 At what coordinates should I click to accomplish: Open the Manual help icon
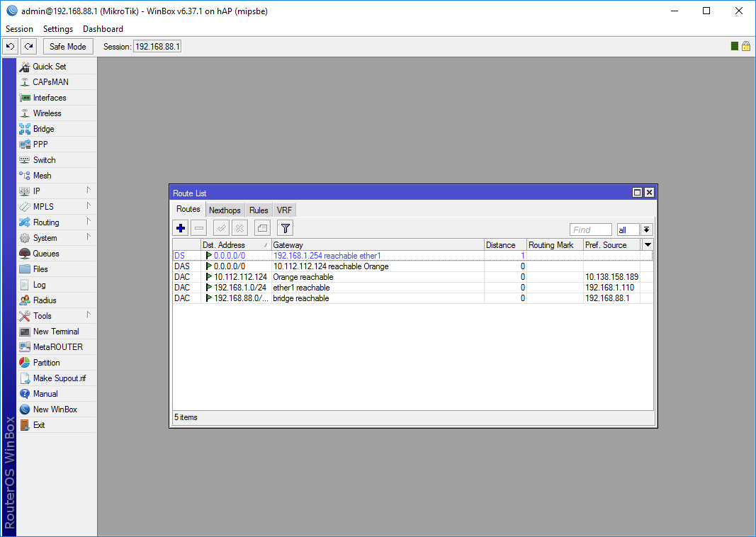[25, 394]
